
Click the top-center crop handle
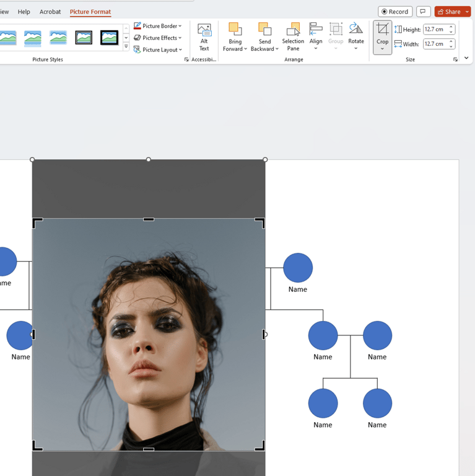[149, 219]
